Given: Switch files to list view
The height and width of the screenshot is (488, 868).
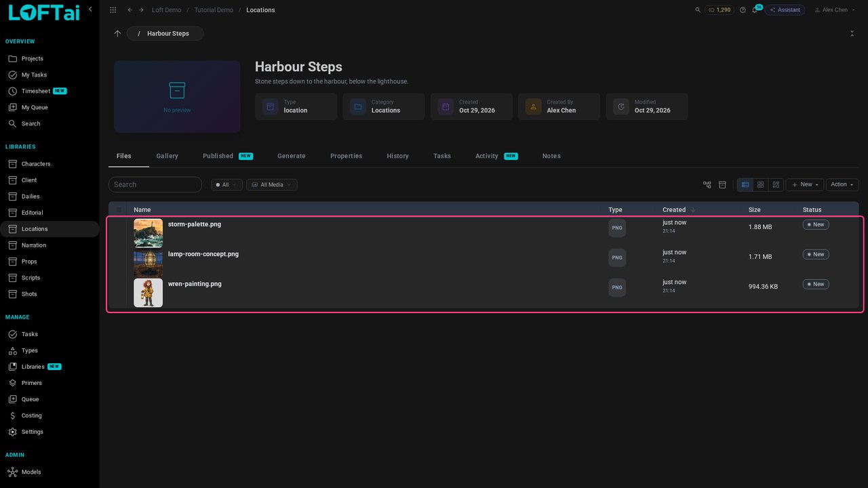Looking at the screenshot, I should click(745, 184).
